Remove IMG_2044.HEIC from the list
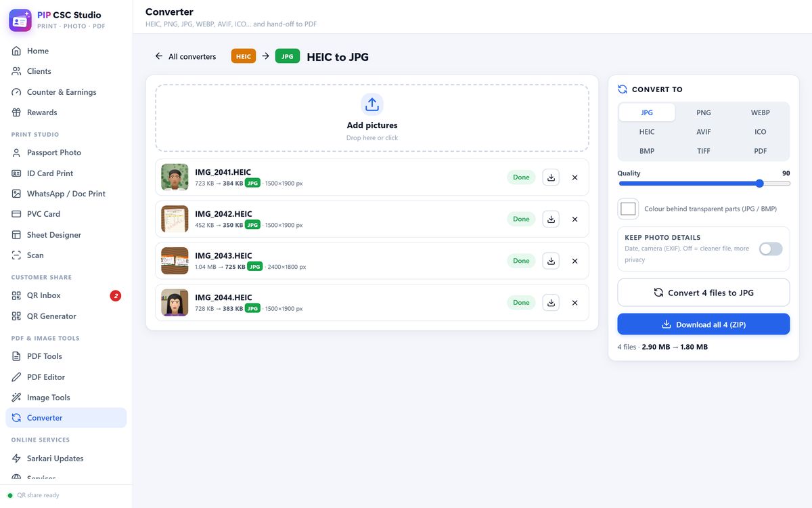The image size is (812, 508). [x=574, y=303]
